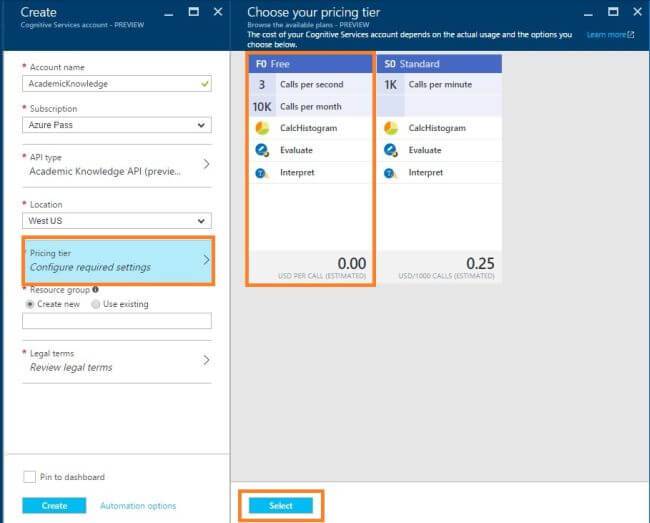Close the Create blade
650x523 pixels.
[218, 12]
